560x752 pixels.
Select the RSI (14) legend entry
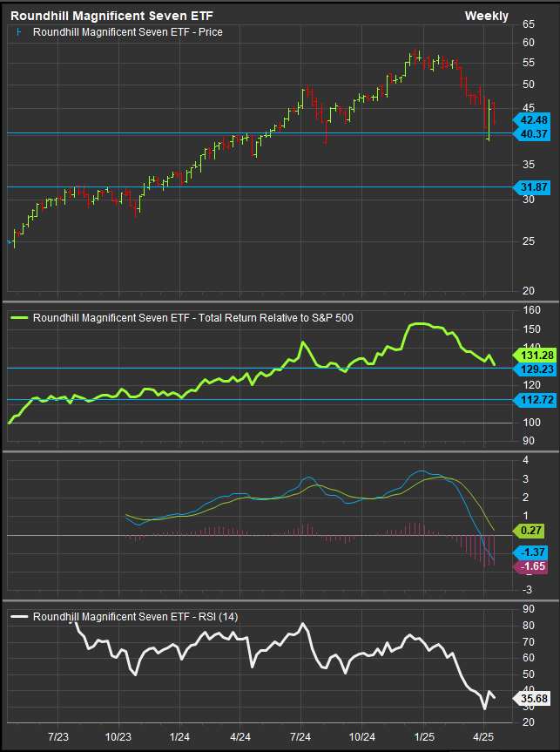coord(135,617)
